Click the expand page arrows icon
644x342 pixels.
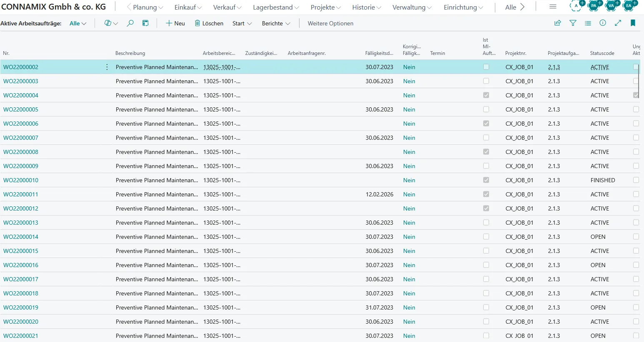618,23
